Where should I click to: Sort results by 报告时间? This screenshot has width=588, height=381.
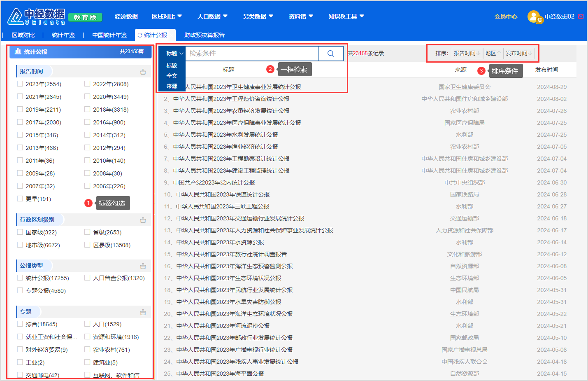(x=467, y=53)
